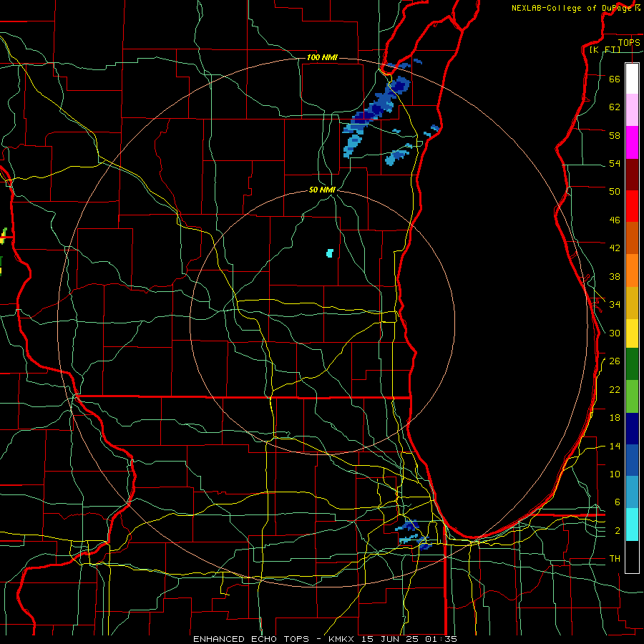644x644 pixels.
Task: Click the yellow-green echo at the left map edge
Action: click(x=4, y=237)
